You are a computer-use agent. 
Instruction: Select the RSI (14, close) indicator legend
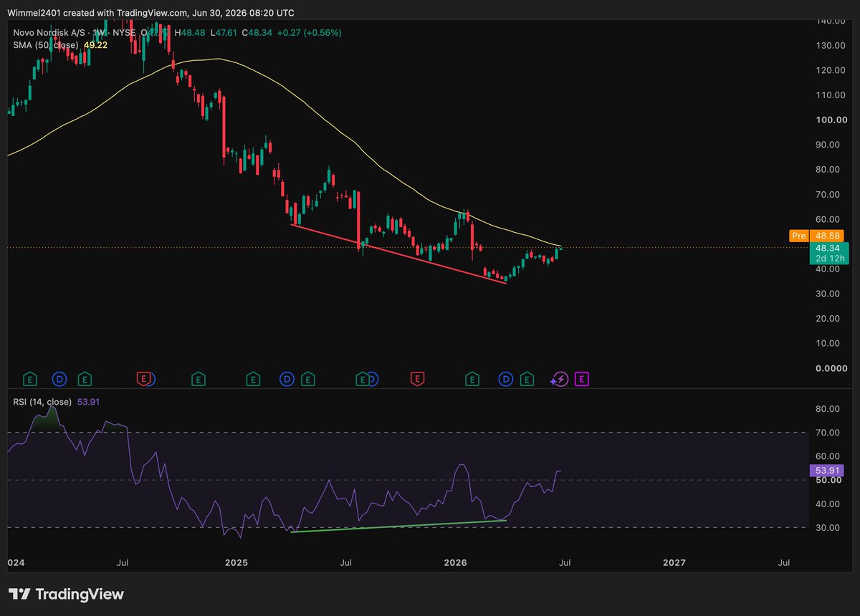(42, 402)
